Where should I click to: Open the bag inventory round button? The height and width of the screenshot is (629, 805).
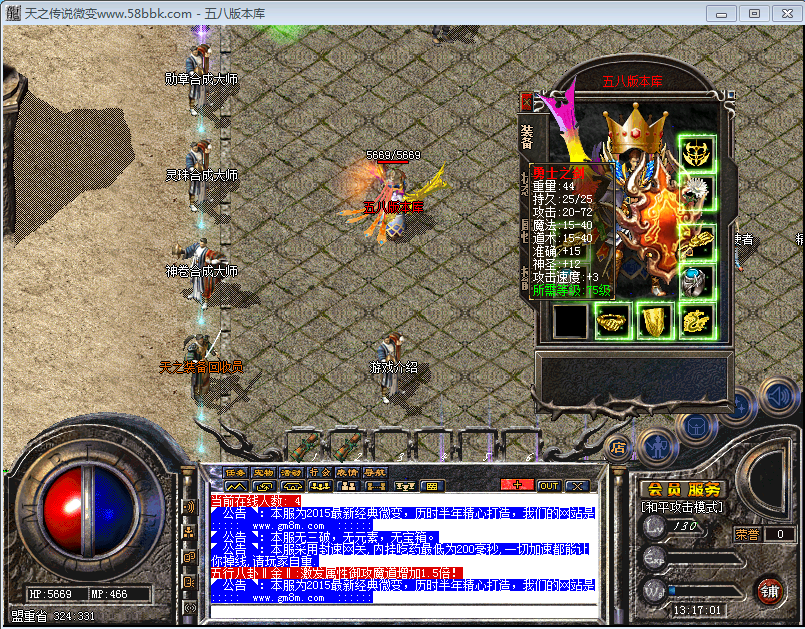[x=697, y=427]
